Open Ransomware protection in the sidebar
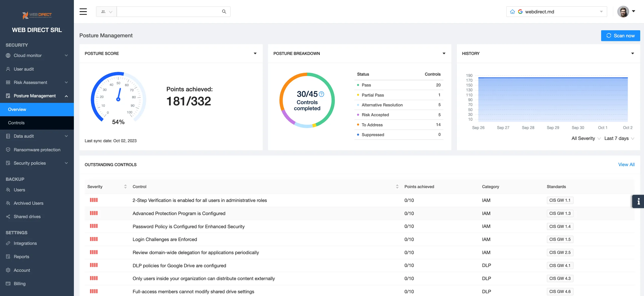Image resolution: width=644 pixels, height=296 pixels. pos(37,150)
